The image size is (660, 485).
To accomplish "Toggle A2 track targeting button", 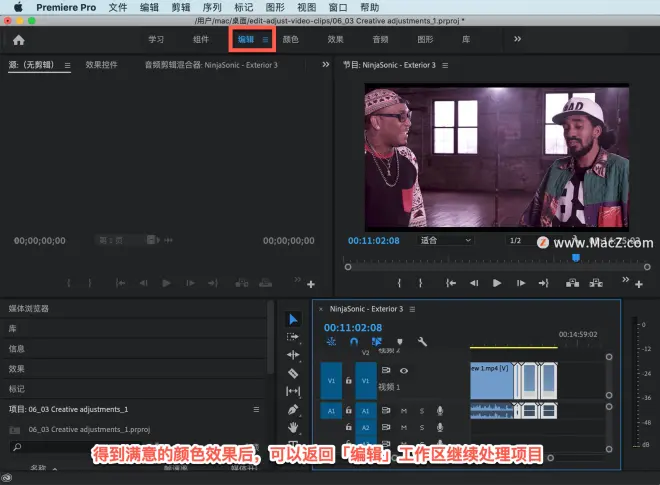I will pyautogui.click(x=365, y=427).
